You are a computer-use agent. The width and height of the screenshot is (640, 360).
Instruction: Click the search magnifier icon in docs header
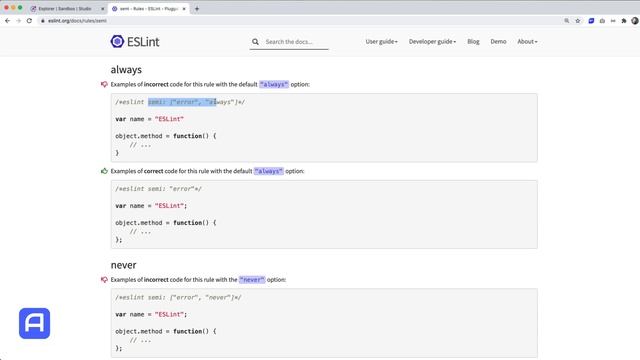[255, 42]
